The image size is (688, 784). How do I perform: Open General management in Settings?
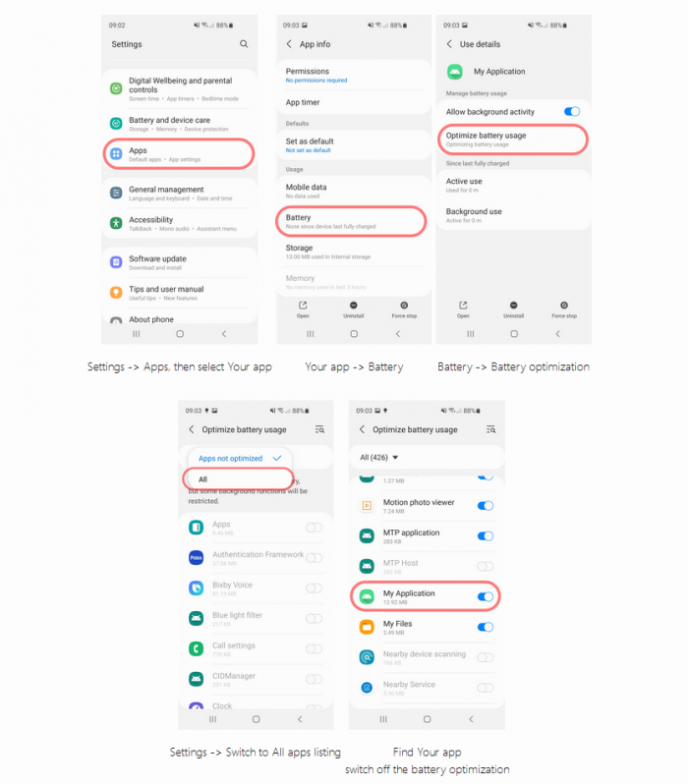point(179,193)
